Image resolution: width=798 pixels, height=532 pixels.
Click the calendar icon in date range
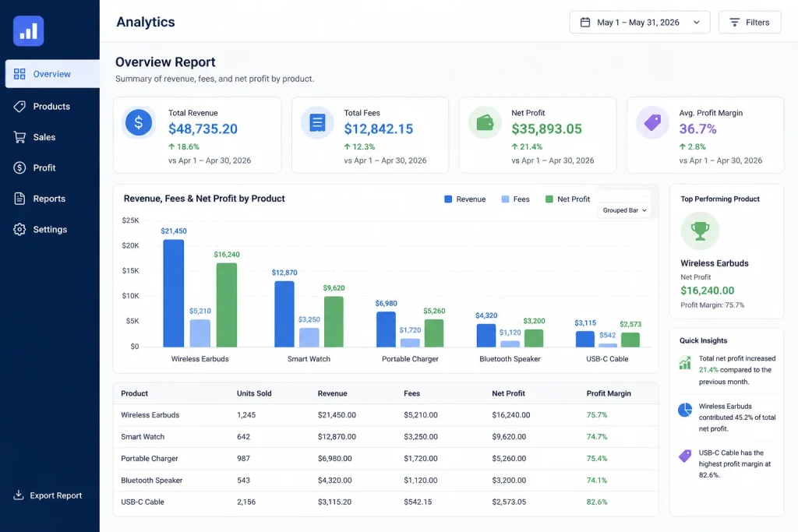[x=585, y=23]
